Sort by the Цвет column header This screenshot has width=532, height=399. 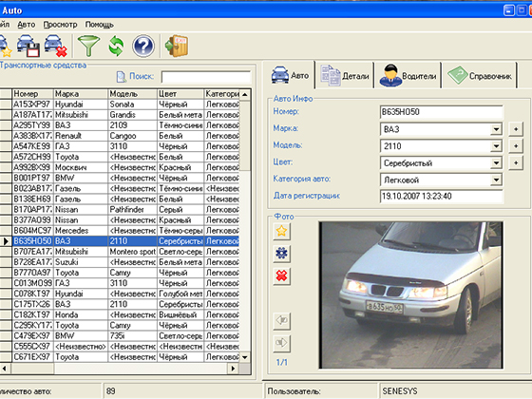[x=180, y=94]
